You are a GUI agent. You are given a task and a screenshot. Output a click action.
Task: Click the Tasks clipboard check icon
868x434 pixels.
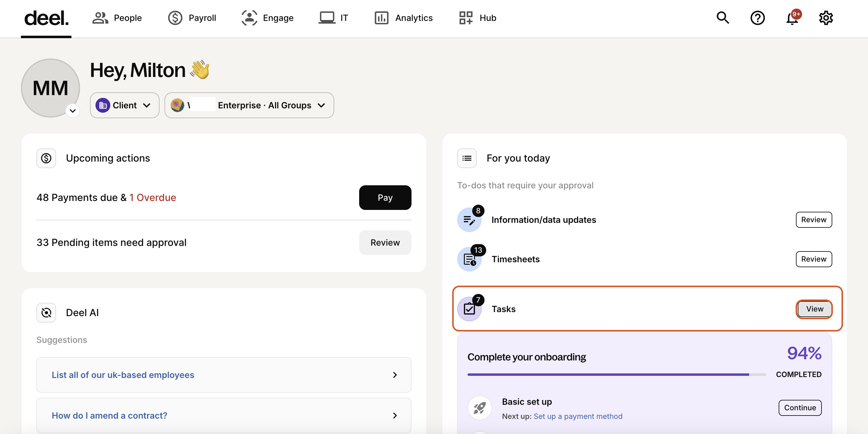(469, 309)
